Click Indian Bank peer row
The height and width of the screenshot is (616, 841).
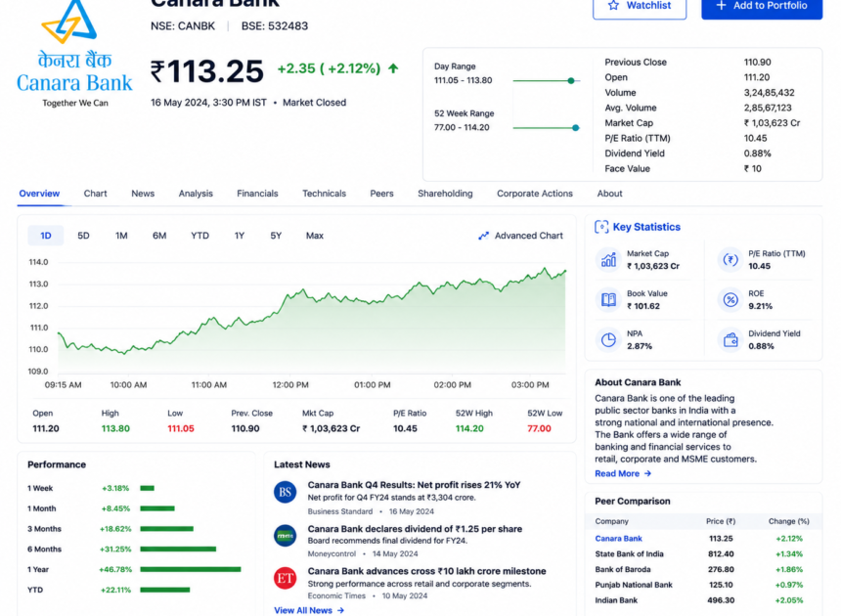(703, 600)
